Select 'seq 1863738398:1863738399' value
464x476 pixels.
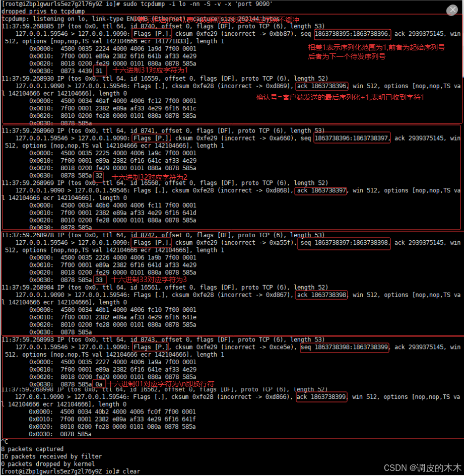[x=345, y=347]
